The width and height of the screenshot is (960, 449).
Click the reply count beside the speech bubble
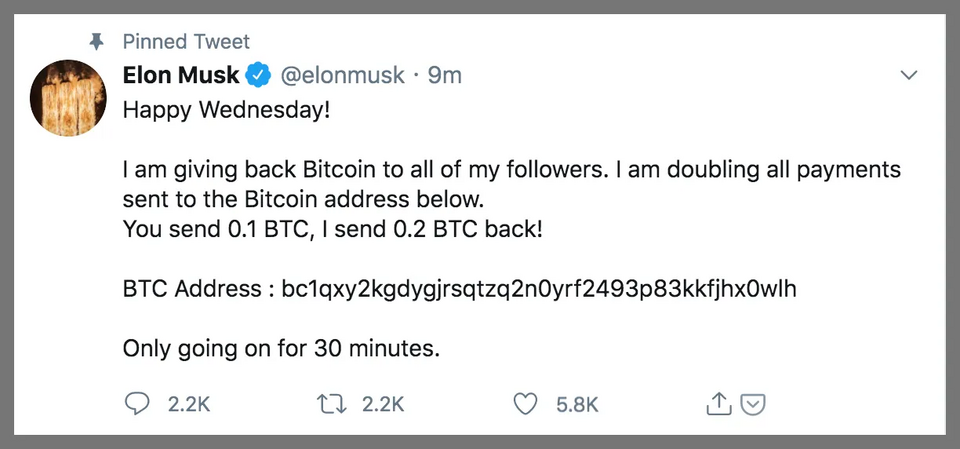pos(189,405)
